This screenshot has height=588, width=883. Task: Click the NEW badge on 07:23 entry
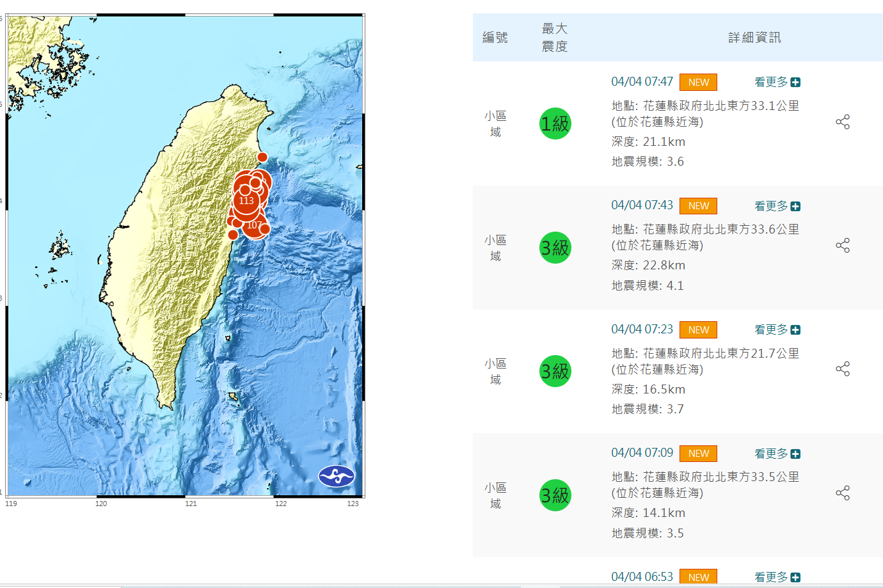pyautogui.click(x=698, y=330)
